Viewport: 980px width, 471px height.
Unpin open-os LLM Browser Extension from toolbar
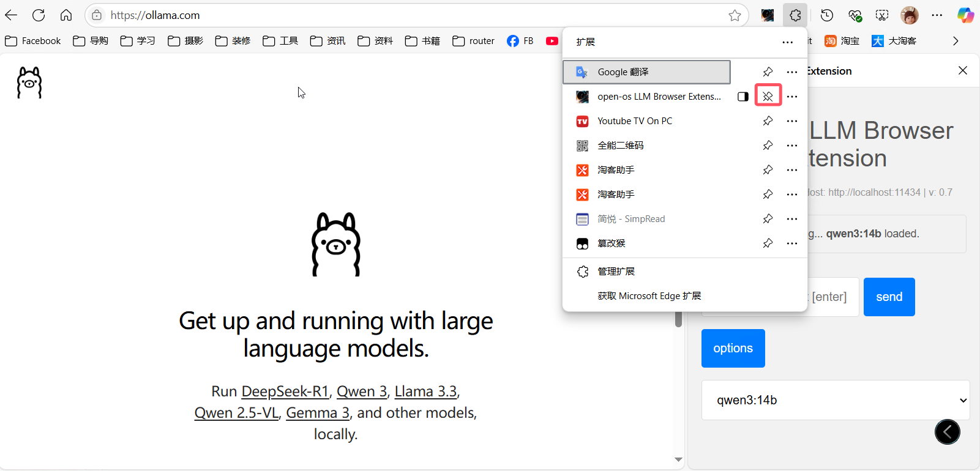(768, 96)
